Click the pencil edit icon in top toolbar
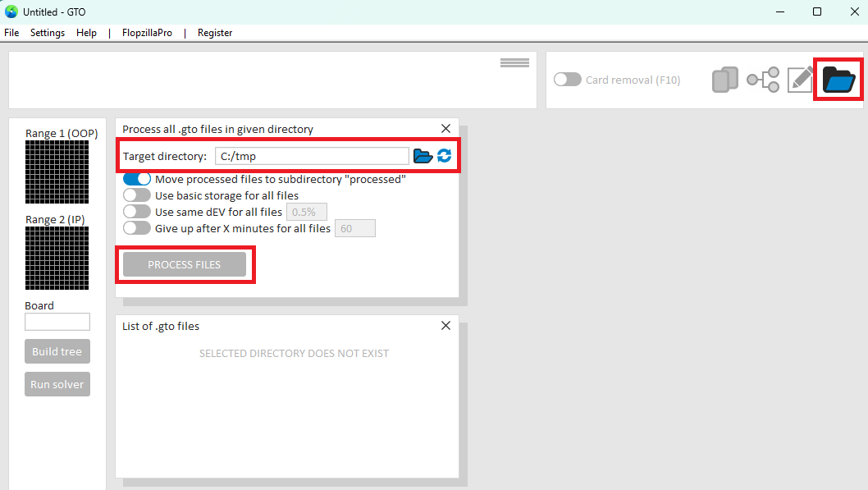 [x=800, y=80]
